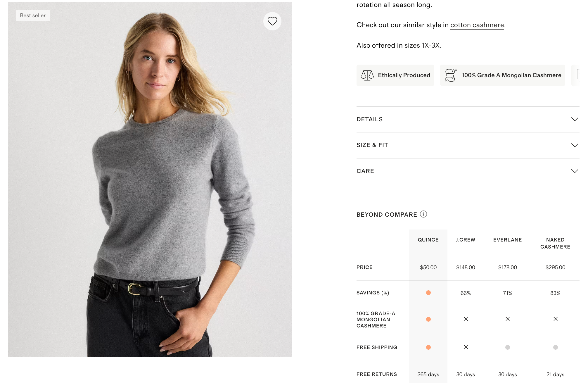The height and width of the screenshot is (383, 588).
Task: Select the 100% Grade A Mongolian Cashmere badge
Action: (x=503, y=75)
